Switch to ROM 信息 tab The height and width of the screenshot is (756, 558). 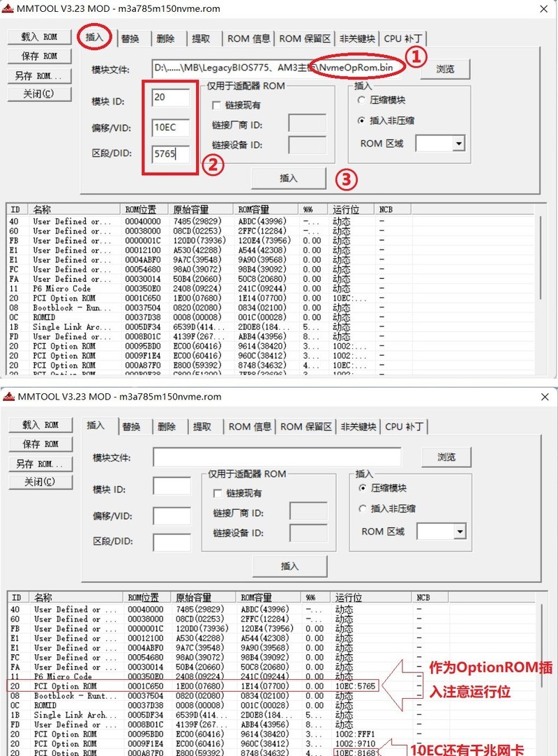tap(248, 38)
